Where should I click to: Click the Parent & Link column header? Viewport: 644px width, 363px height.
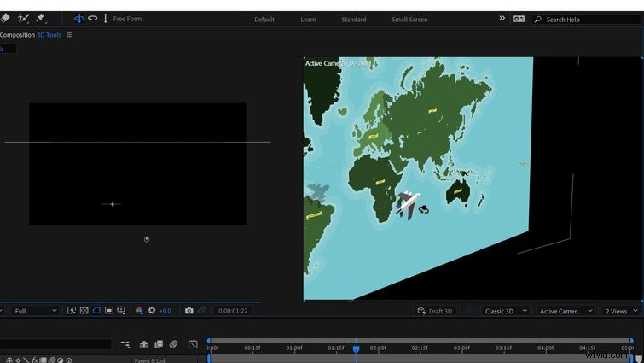[150, 360]
